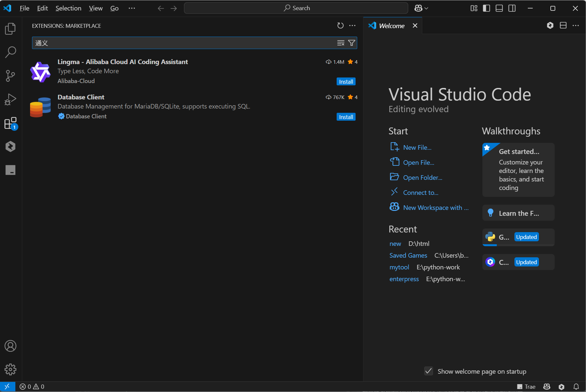The image size is (586, 392).
Task: Go forward with the right arrow
Action: [x=174, y=8]
